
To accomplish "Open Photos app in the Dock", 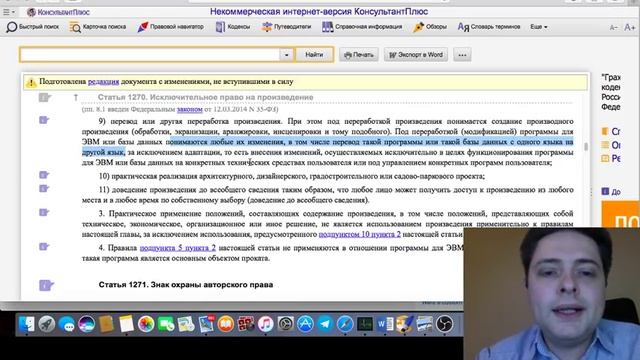I will pyautogui.click(x=146, y=324).
